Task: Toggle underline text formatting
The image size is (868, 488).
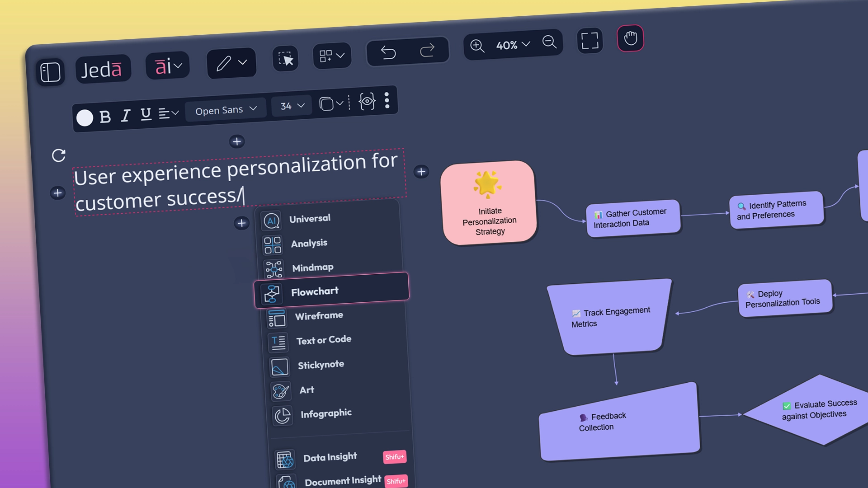Action: 145,114
